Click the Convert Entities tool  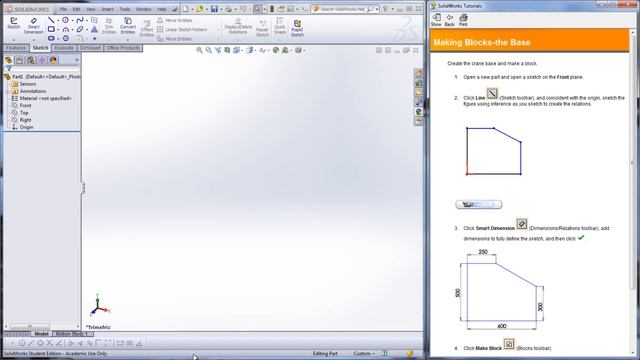(128, 26)
